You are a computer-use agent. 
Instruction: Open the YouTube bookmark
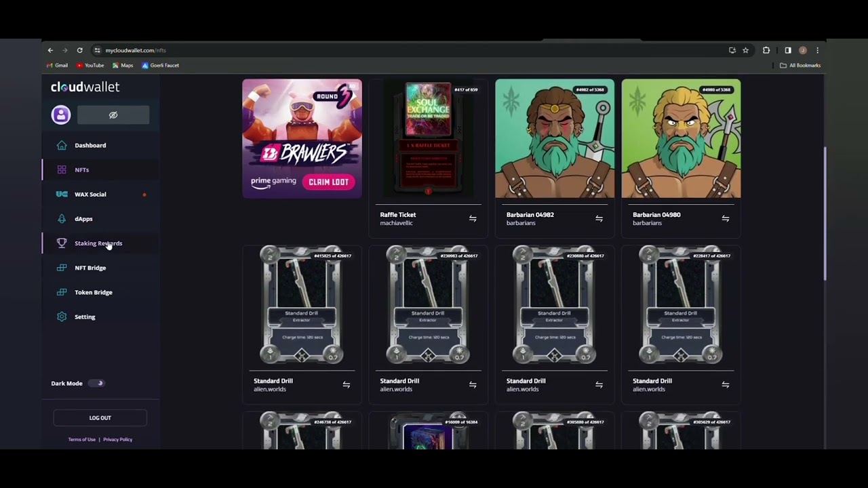[90, 66]
